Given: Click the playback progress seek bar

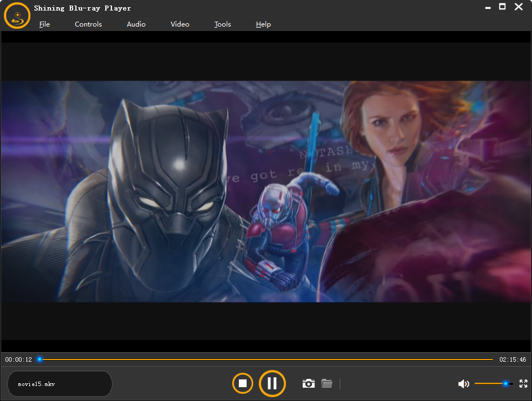Looking at the screenshot, I should (266, 359).
